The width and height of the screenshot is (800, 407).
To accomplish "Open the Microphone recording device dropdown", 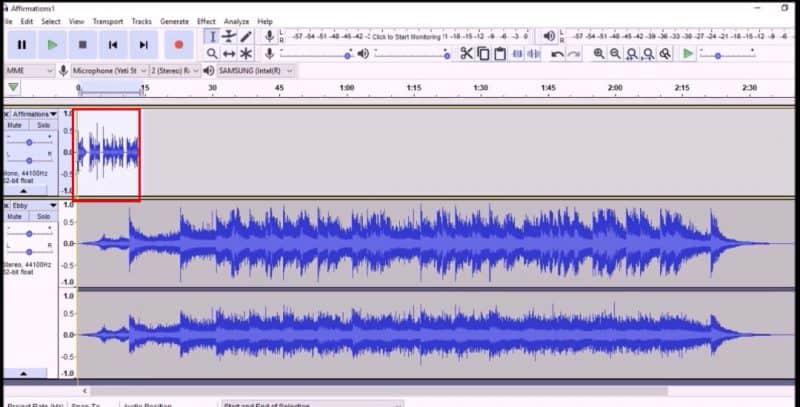I will (105, 71).
